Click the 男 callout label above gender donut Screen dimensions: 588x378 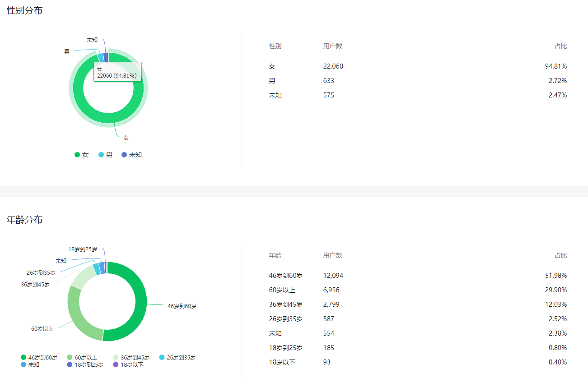pos(67,52)
